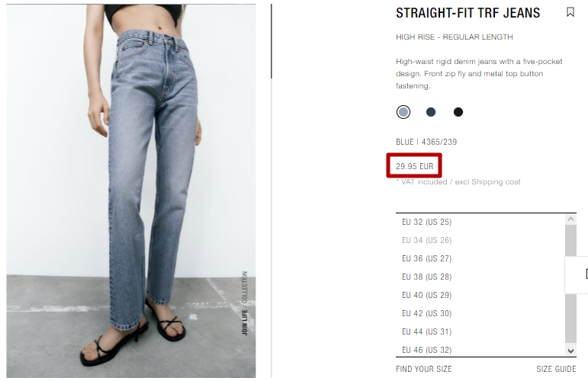588x381 pixels.
Task: Click the jeans product photo
Action: pos(131,191)
